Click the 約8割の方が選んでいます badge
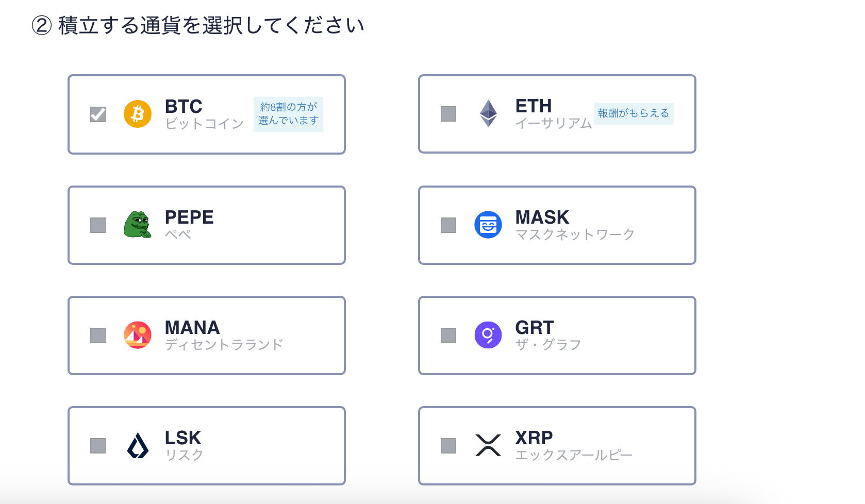The image size is (865, 504). [288, 114]
